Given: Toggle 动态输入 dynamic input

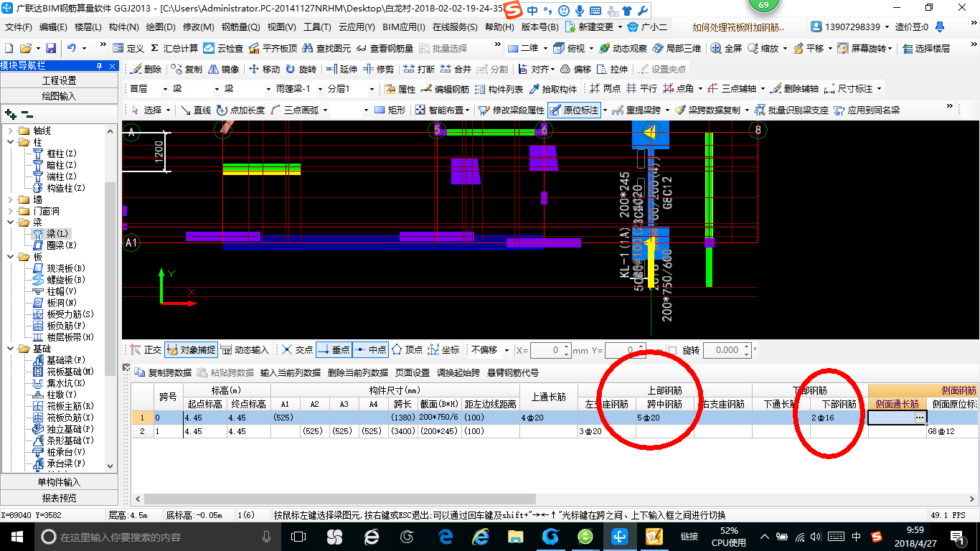Looking at the screenshot, I should [245, 350].
